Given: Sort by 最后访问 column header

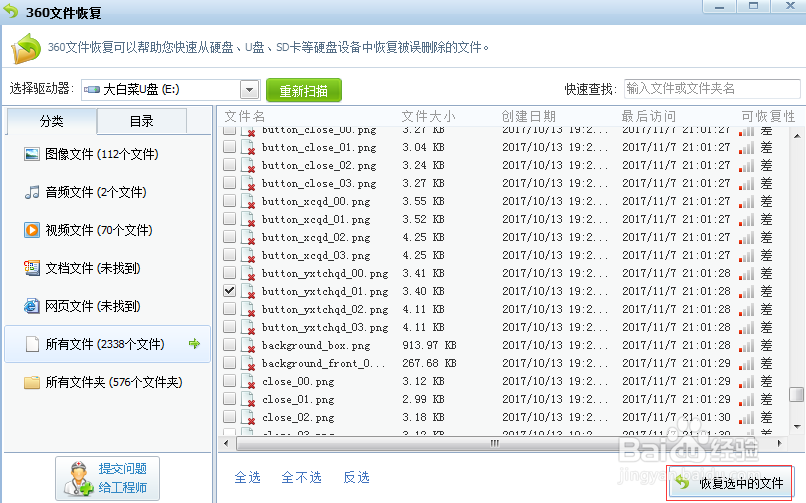Looking at the screenshot, I should click(x=648, y=116).
